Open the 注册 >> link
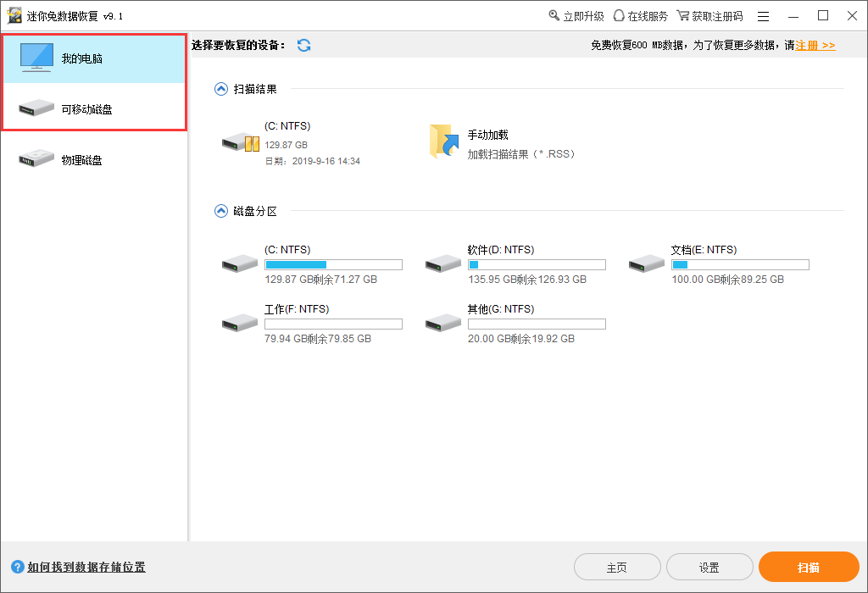The height and width of the screenshot is (593, 868). coord(815,46)
